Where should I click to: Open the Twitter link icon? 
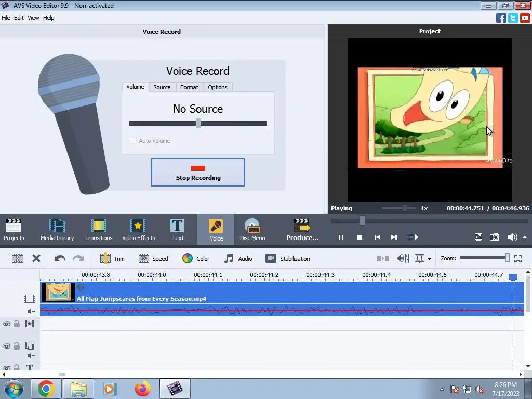coord(513,18)
